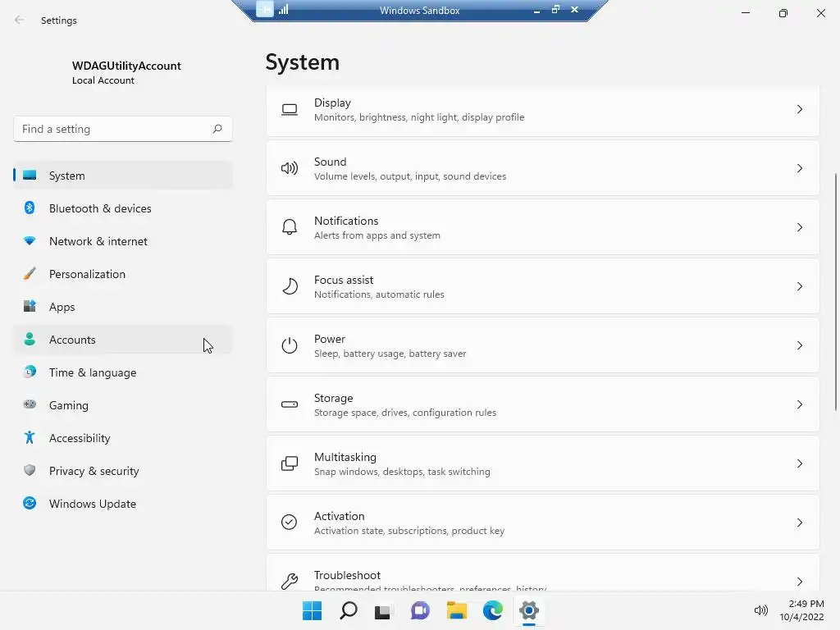Image resolution: width=840 pixels, height=630 pixels.
Task: Click the Troubleshoot wrench icon
Action: point(290,582)
